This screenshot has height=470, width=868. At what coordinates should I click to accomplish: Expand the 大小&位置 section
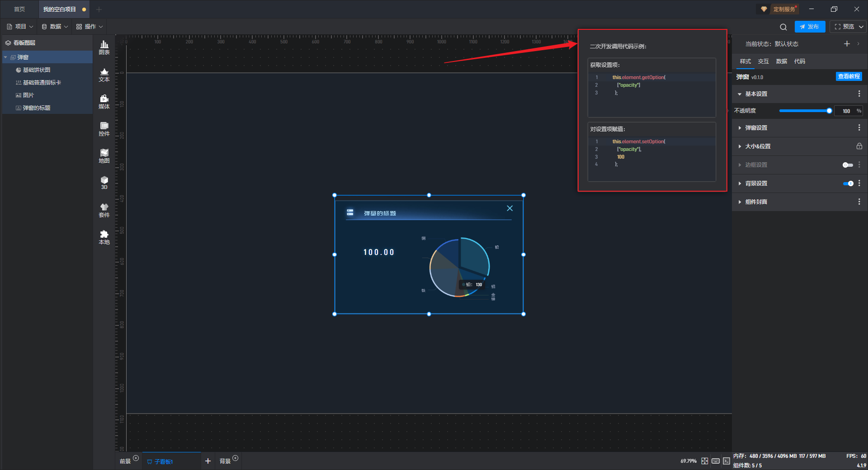point(740,146)
